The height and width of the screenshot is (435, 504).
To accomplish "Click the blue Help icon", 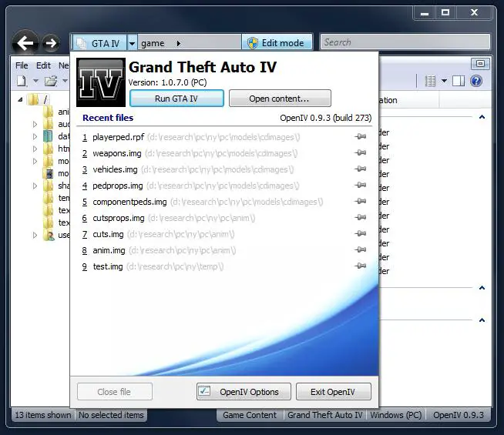I will tap(476, 81).
